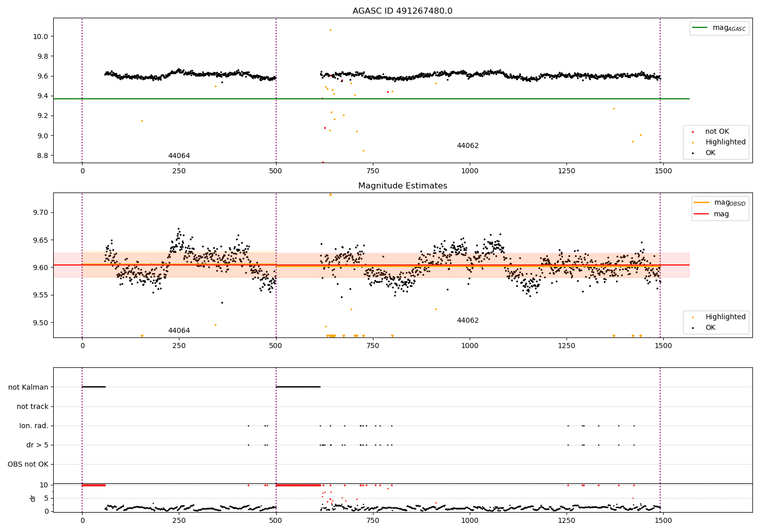This screenshot has width=760, height=532.
Task: Click the highest orange outlier near 10.06 magnitude
Action: pos(330,30)
